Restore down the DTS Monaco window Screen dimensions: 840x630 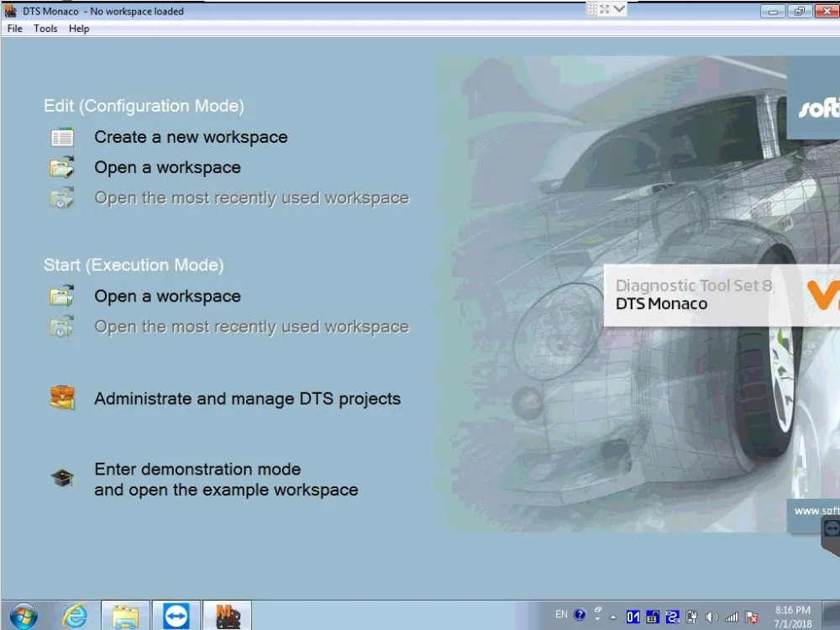pyautogui.click(x=800, y=11)
